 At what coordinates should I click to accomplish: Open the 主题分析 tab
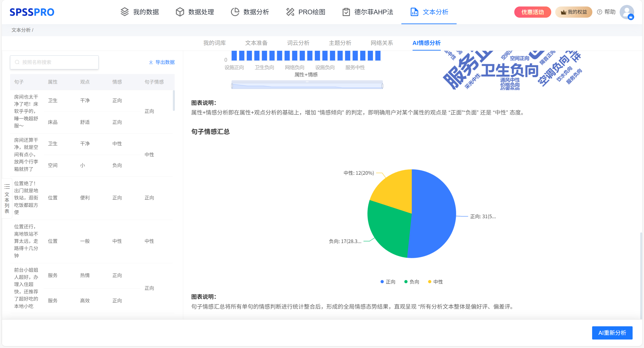click(340, 43)
